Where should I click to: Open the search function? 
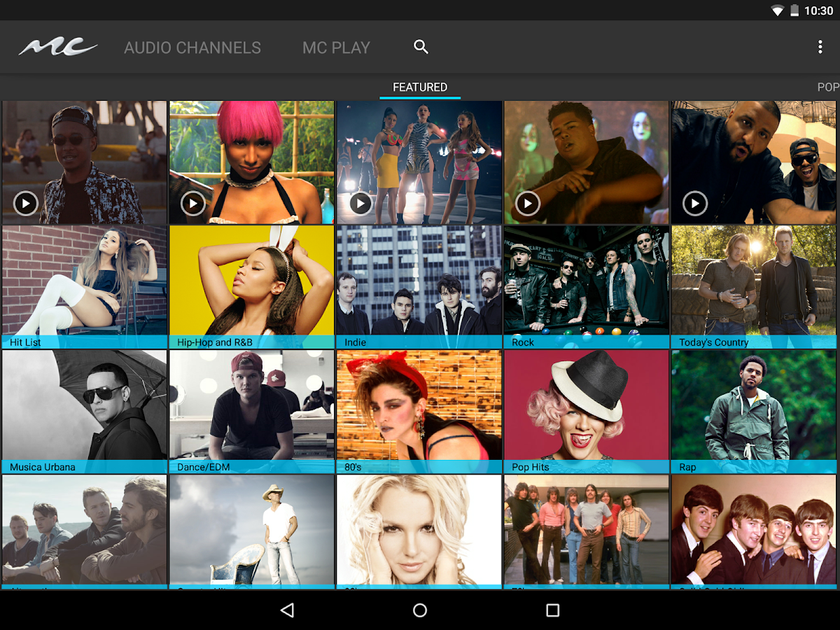pyautogui.click(x=420, y=47)
